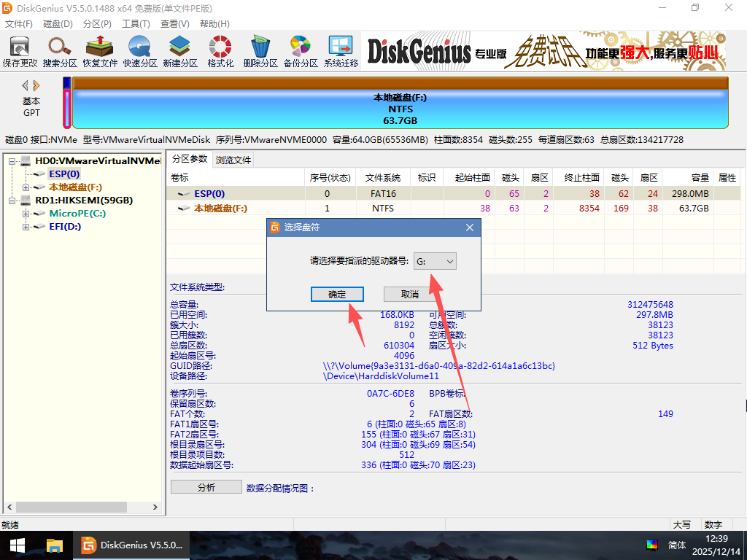Image resolution: width=747 pixels, height=560 pixels.
Task: Click the 保存更改 save changes toolbar icon
Action: click(x=20, y=51)
